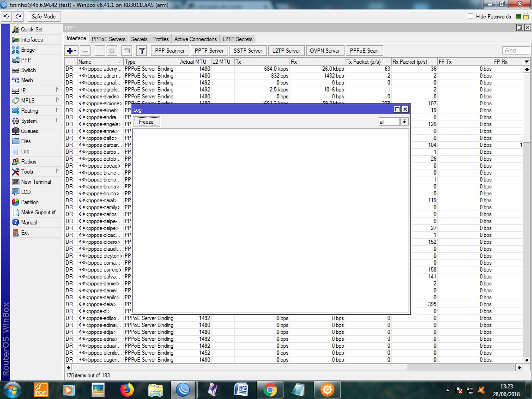This screenshot has width=532, height=399.
Task: Maximize the Log window
Action: tap(397, 109)
